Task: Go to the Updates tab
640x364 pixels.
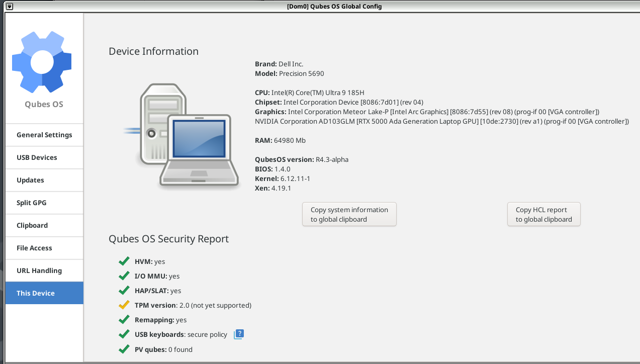Action: tap(44, 180)
